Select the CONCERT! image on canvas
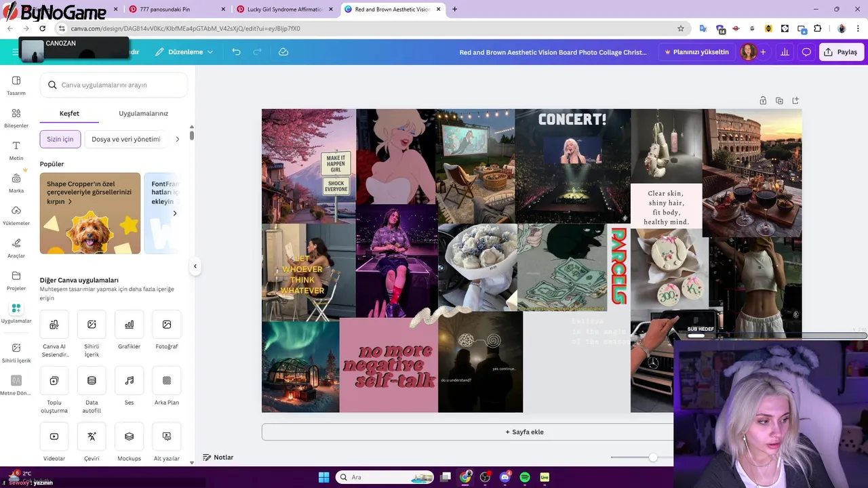 [572, 165]
